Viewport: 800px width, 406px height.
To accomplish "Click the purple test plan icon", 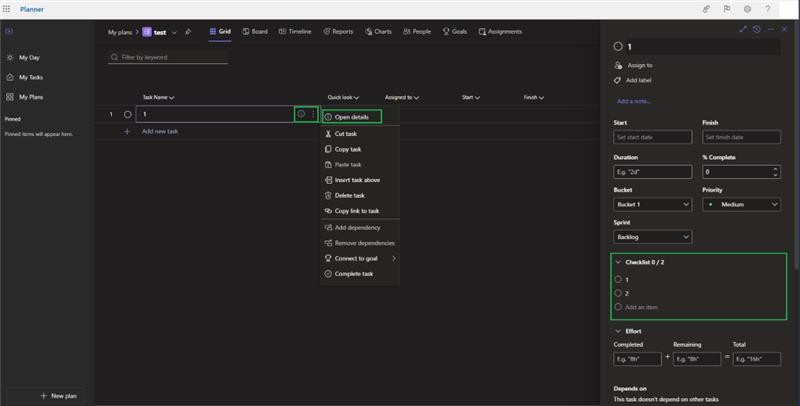I will point(147,32).
